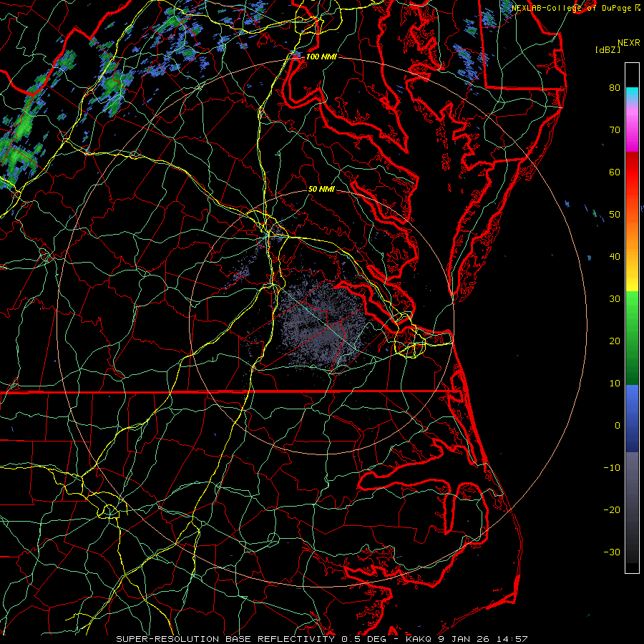Viewport: 644px width, 644px height.
Task: Click the 50 value on the dBZ scale
Action: 615,215
